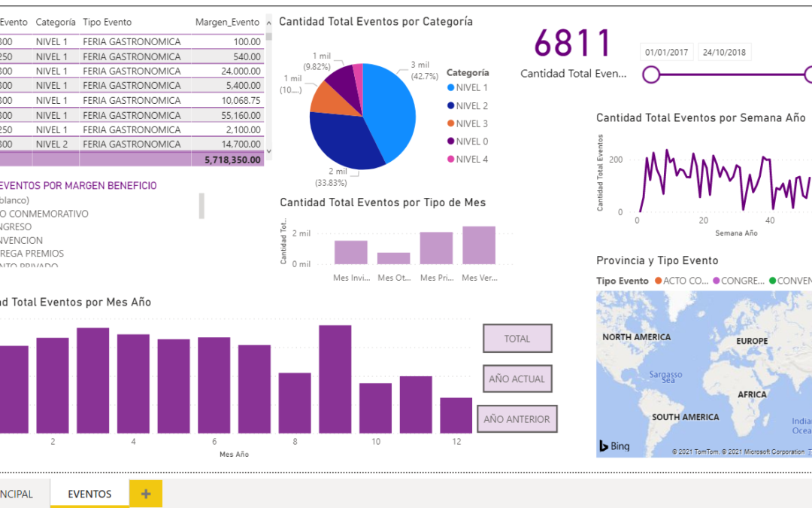Switch to the PRINCIPAL page tab
The height and width of the screenshot is (508, 812).
(17, 493)
